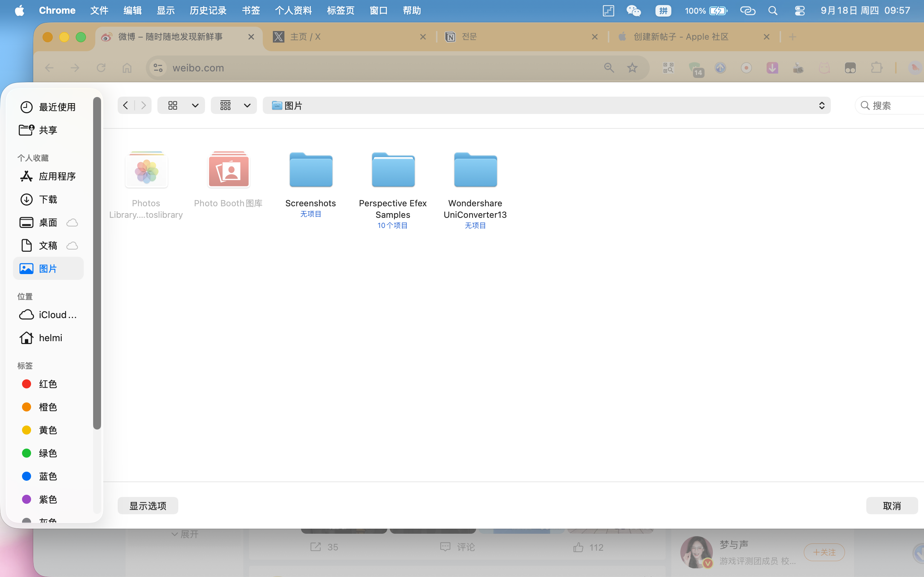This screenshot has height=577, width=924.
Task: Open the Chrome 书签 menu
Action: pos(250,11)
